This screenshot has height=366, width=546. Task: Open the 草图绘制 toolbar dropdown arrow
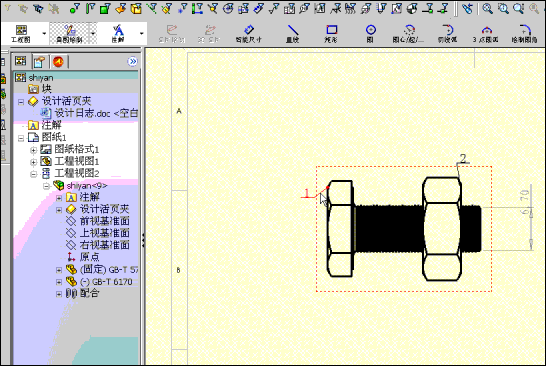93,33
